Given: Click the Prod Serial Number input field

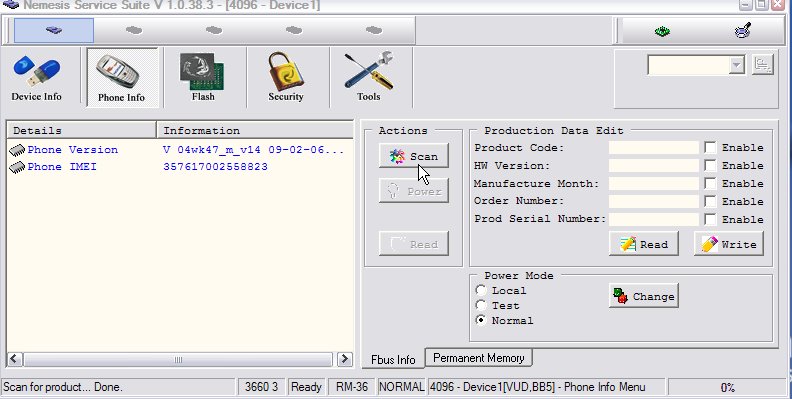Looking at the screenshot, I should [x=654, y=219].
